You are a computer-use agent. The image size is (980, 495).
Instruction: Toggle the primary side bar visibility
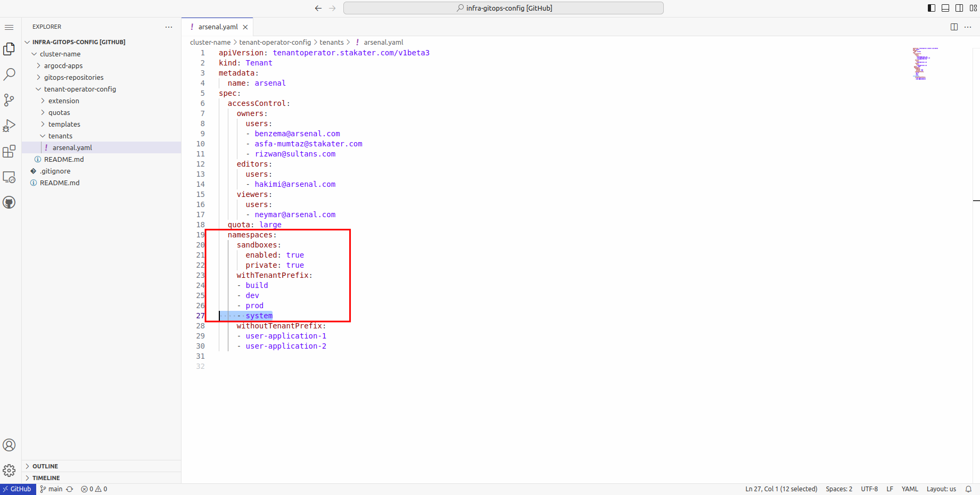932,8
